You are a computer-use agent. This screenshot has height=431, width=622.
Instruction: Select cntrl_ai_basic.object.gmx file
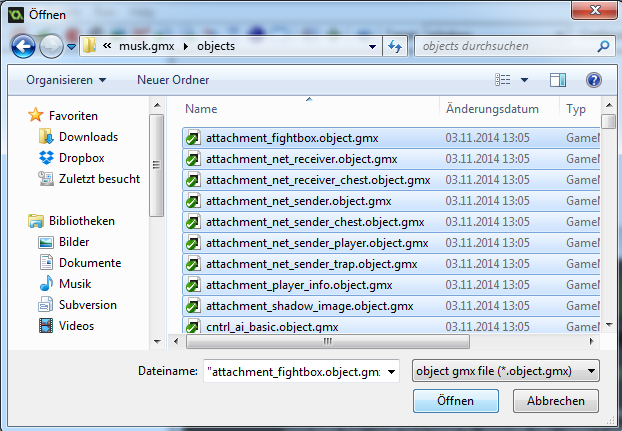click(x=272, y=326)
